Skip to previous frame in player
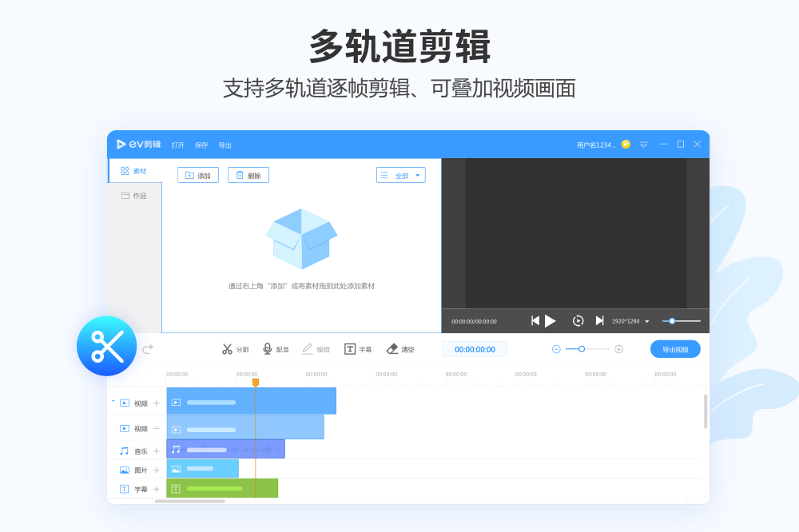 point(535,321)
